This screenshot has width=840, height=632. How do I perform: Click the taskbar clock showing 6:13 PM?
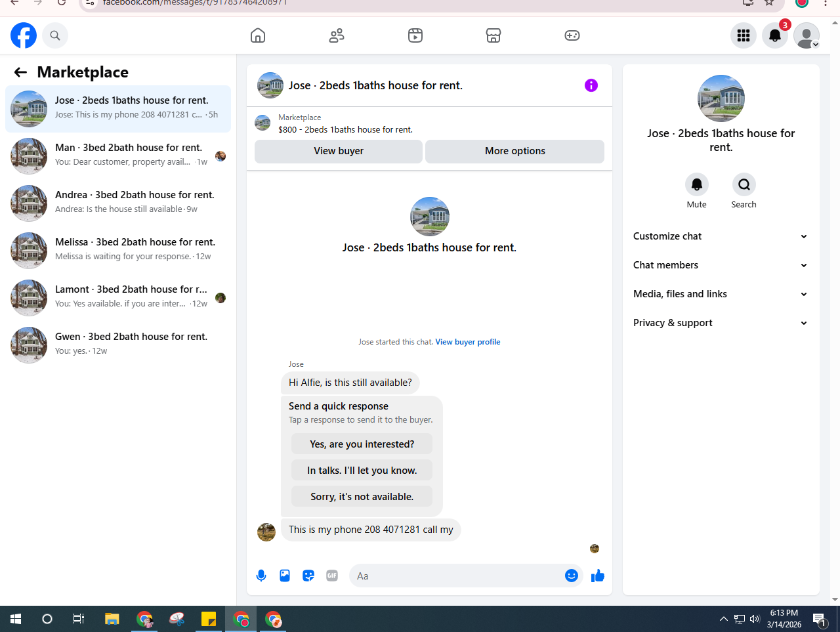click(784, 619)
